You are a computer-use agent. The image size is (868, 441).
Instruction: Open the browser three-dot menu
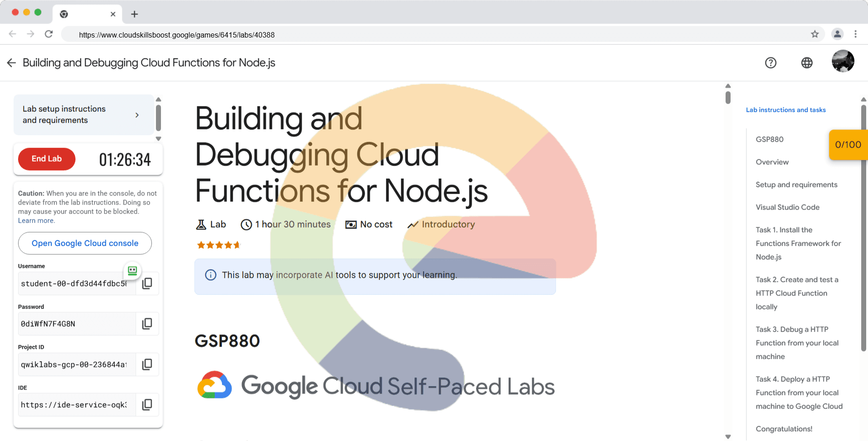[855, 34]
